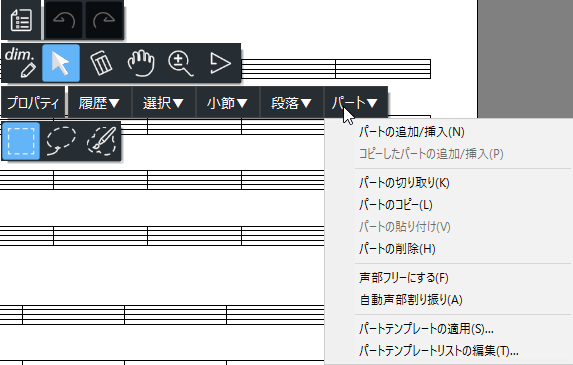Select the hand pan tool
This screenshot has width=573, height=365.
coord(141,63)
